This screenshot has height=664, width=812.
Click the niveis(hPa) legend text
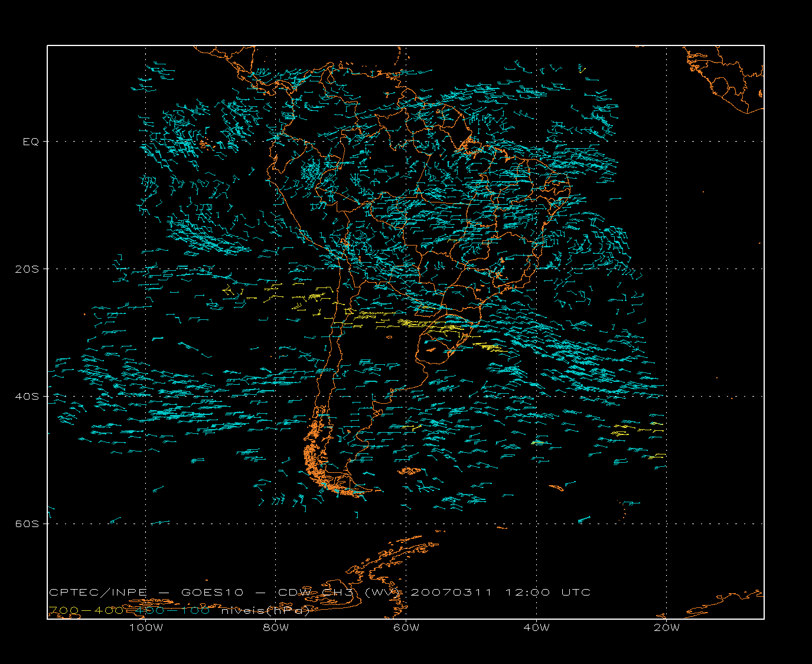[x=266, y=611]
